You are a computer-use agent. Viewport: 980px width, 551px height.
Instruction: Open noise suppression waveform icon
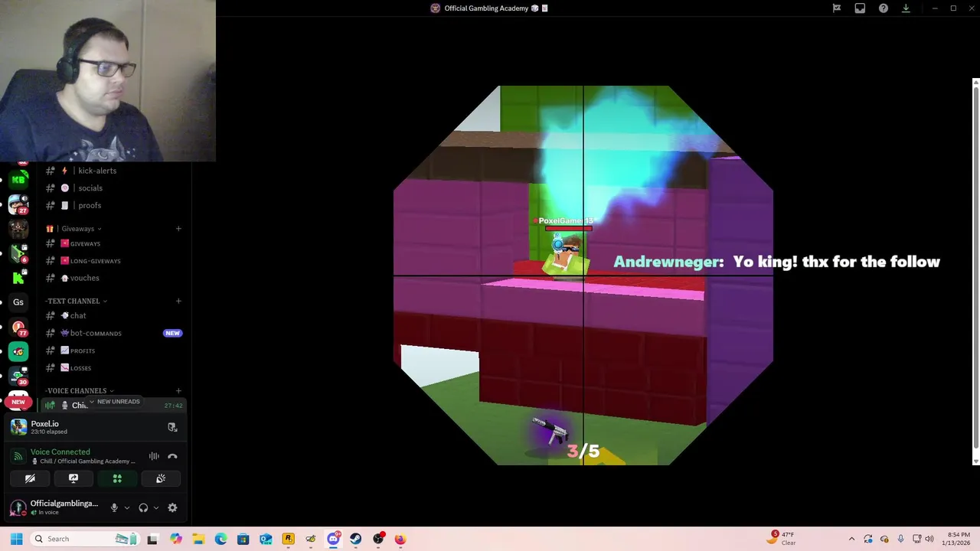pos(154,456)
